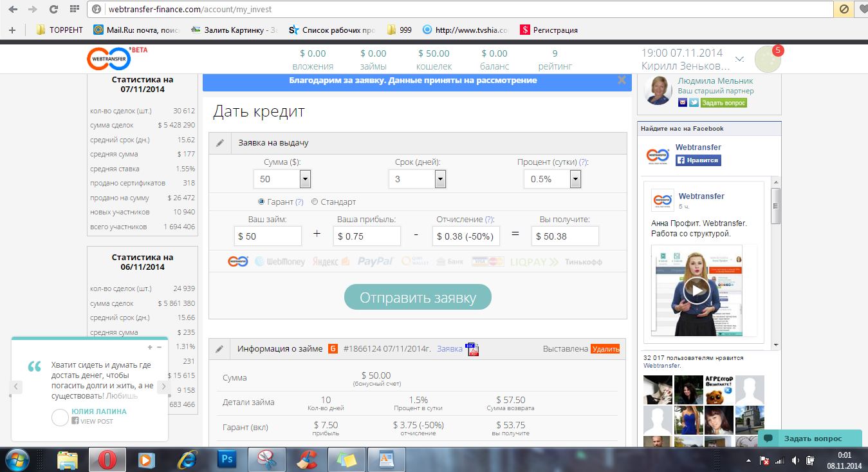Open Opera from the Windows taskbar
868x472 pixels.
point(107,459)
